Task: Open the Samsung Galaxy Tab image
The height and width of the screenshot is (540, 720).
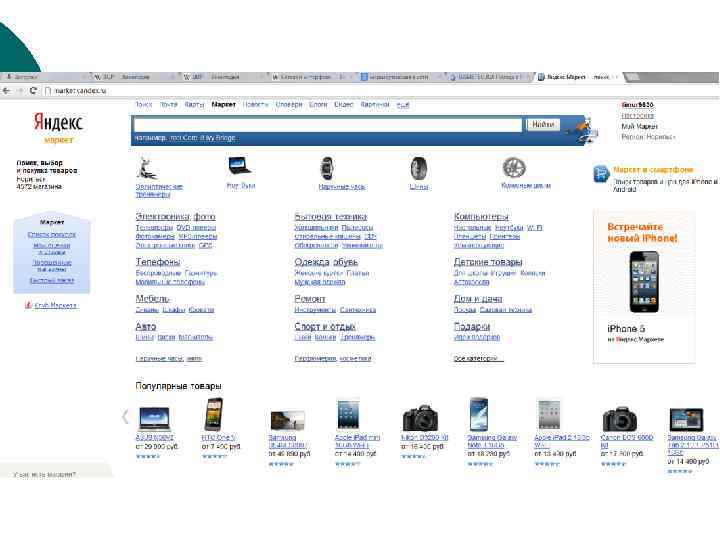Action: 686,419
